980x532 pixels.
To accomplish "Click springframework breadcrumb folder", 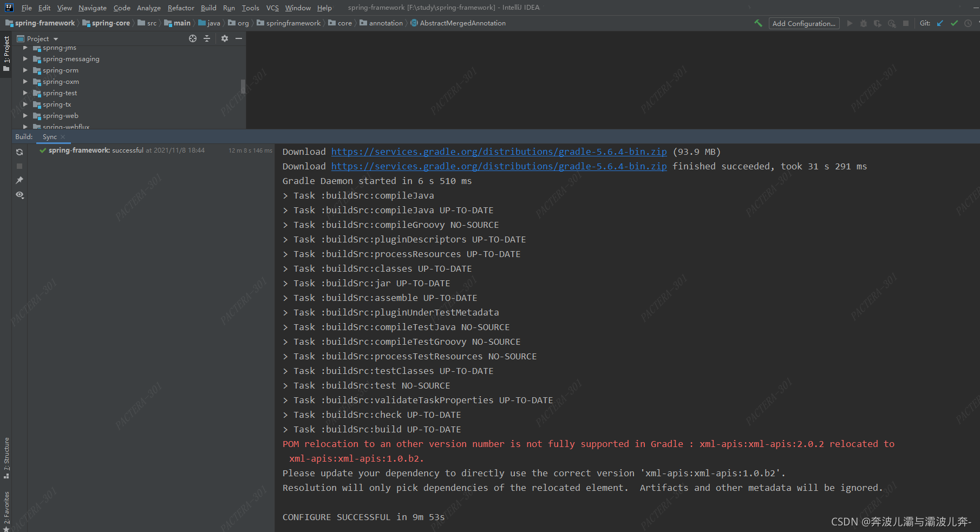I will pyautogui.click(x=289, y=23).
